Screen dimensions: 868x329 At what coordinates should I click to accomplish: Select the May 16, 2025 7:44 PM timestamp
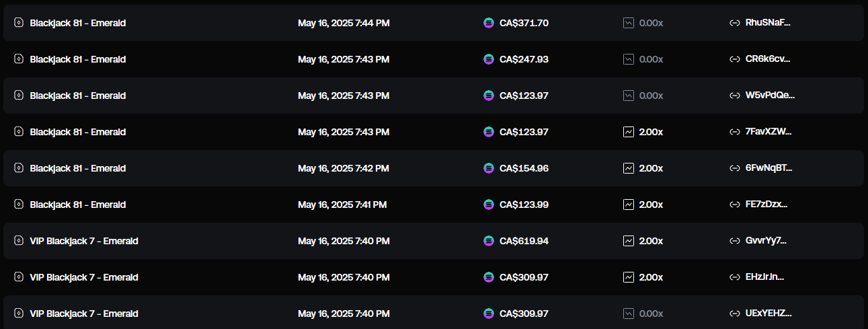tap(344, 23)
